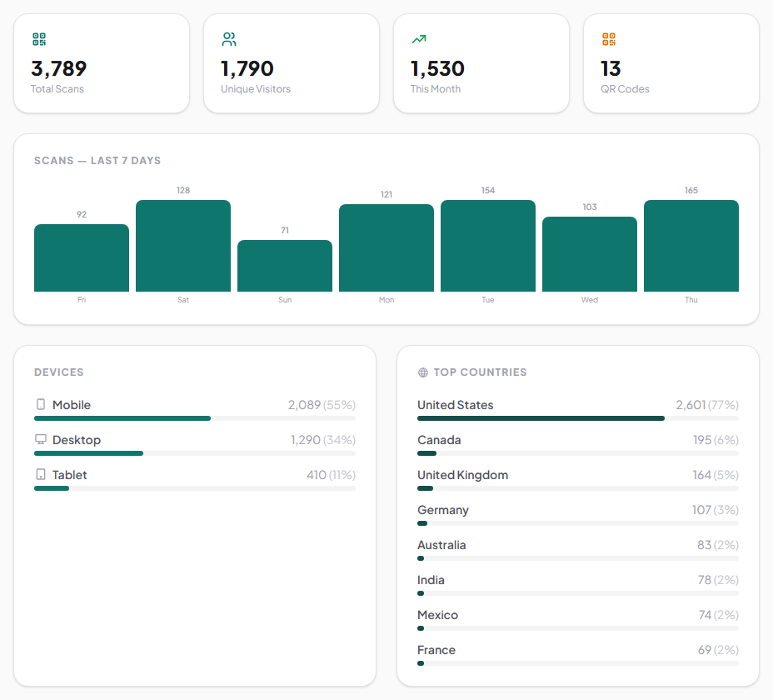Click the Mobile usage progress bar
This screenshot has height=700, width=773.
(195, 418)
